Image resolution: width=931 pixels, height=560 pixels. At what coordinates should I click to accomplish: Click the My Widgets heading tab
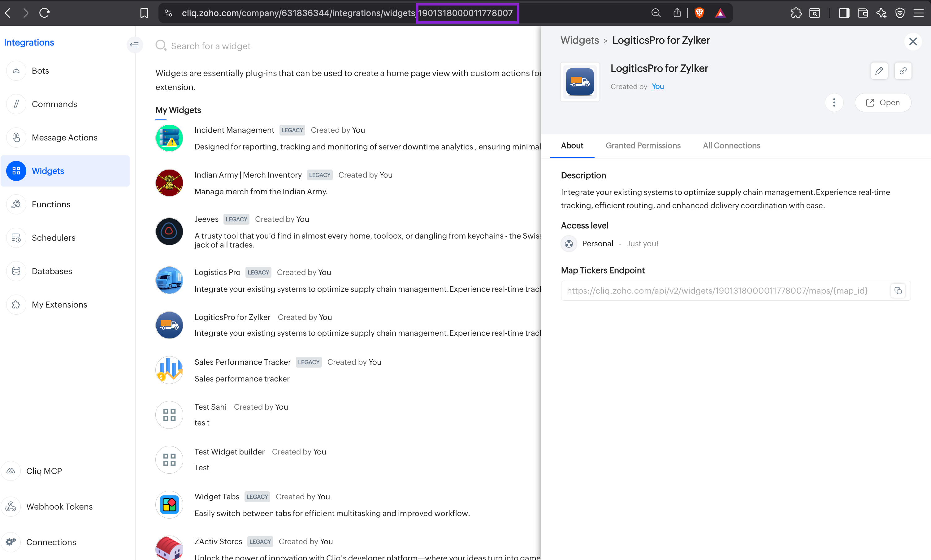tap(178, 110)
